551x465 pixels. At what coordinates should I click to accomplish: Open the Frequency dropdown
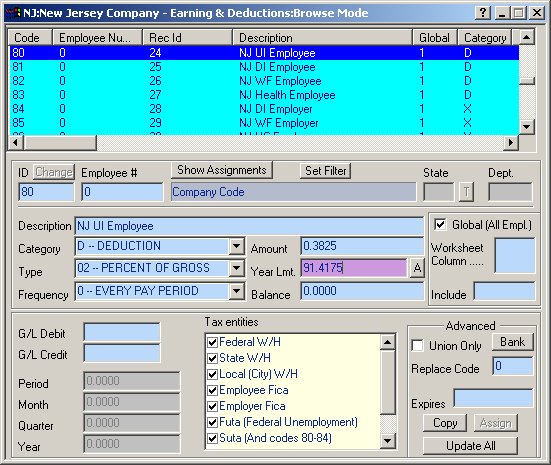coord(237,291)
